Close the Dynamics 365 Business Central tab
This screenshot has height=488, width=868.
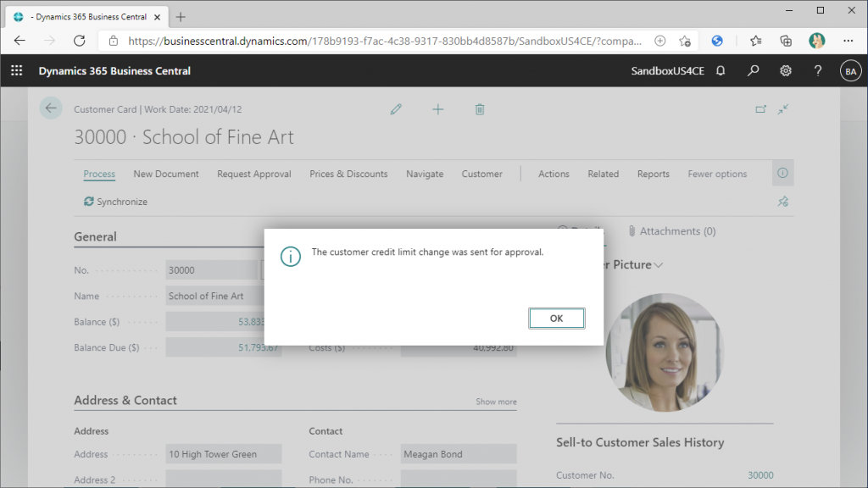point(157,17)
